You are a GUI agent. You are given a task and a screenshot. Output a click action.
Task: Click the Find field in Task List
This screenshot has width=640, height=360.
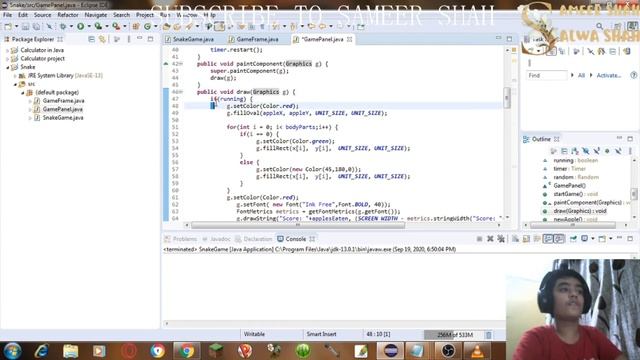pos(546,76)
